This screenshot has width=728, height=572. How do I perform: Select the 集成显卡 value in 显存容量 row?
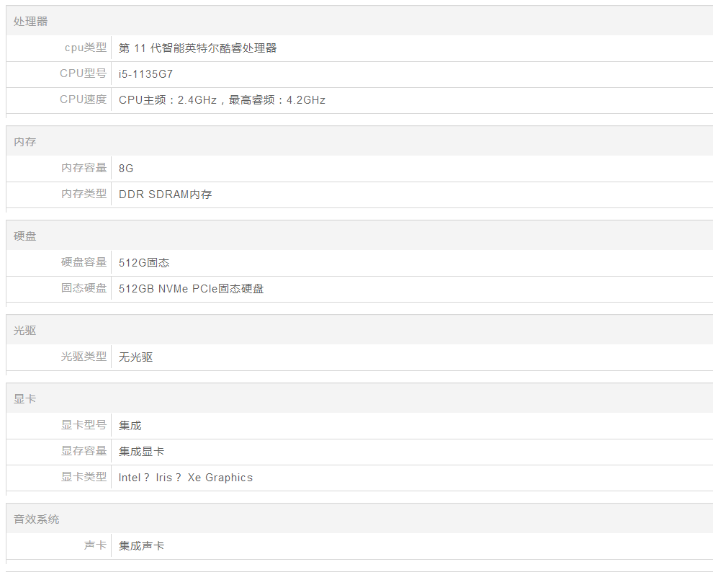click(x=141, y=452)
